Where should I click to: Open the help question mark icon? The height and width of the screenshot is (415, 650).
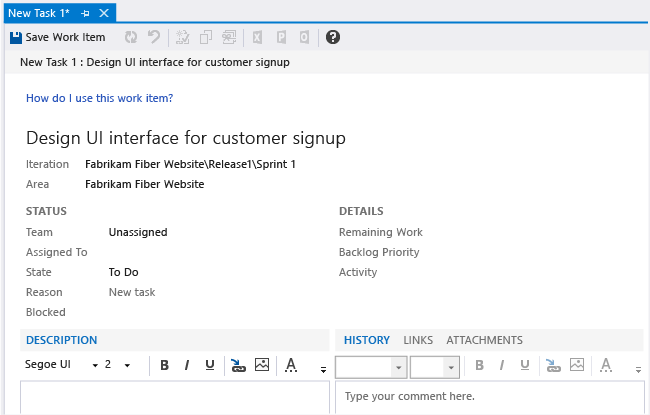333,37
